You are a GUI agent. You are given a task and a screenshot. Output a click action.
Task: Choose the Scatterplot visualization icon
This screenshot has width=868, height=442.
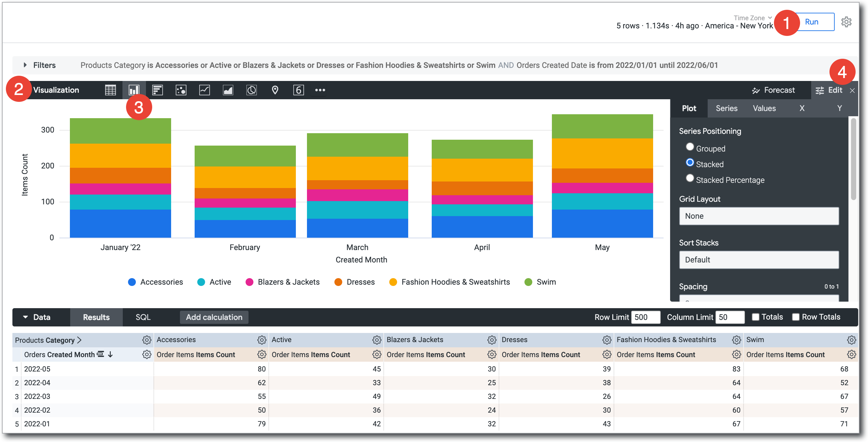tap(181, 90)
